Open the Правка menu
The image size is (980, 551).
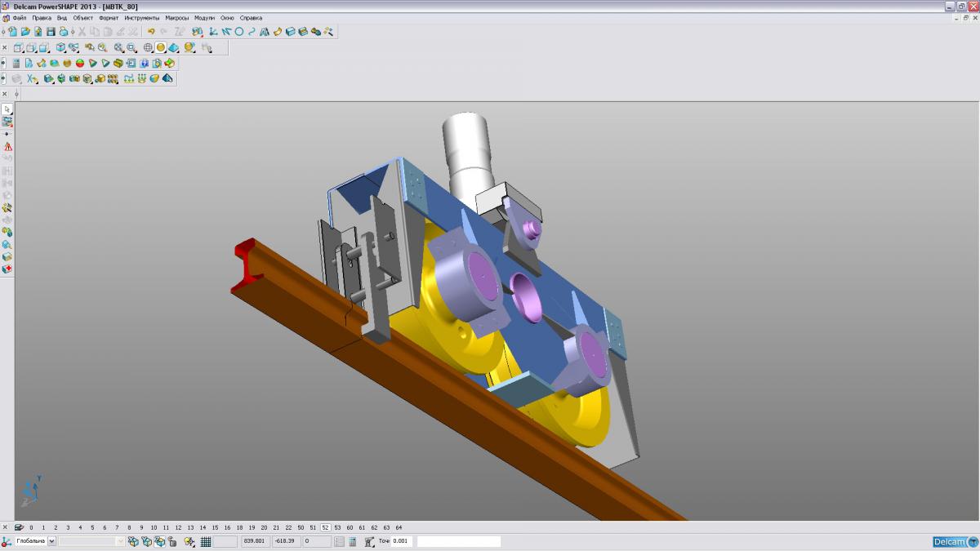42,17
